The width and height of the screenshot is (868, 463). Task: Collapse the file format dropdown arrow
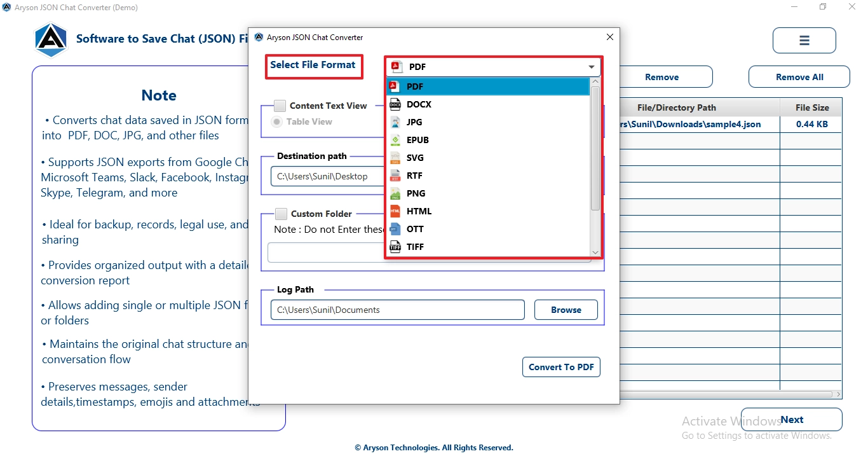[x=591, y=67]
